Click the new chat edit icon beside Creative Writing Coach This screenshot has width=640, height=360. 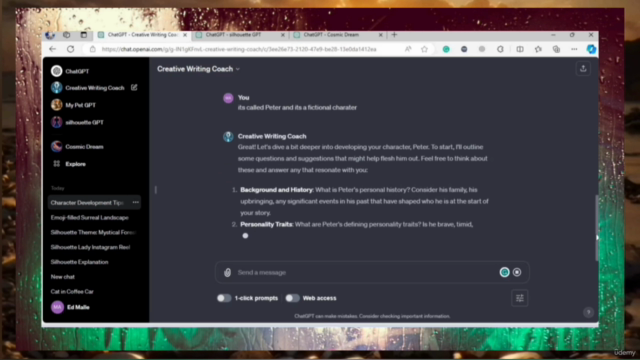point(134,87)
